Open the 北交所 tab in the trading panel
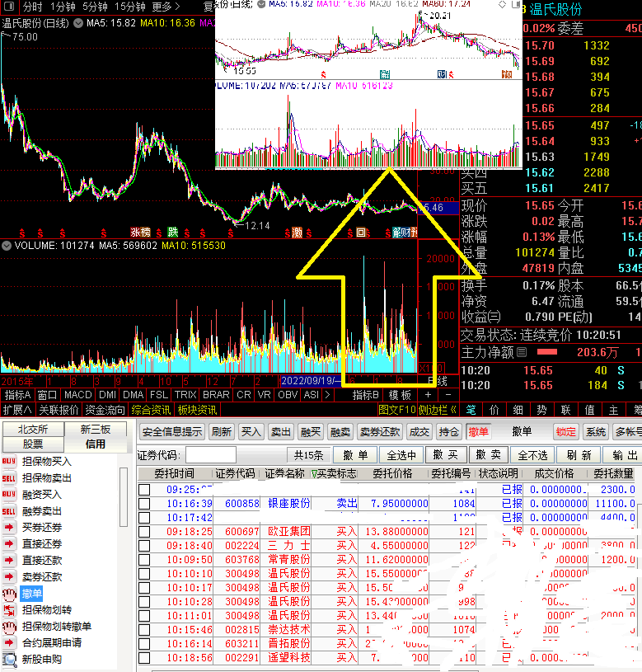642x672 pixels. coord(33,429)
